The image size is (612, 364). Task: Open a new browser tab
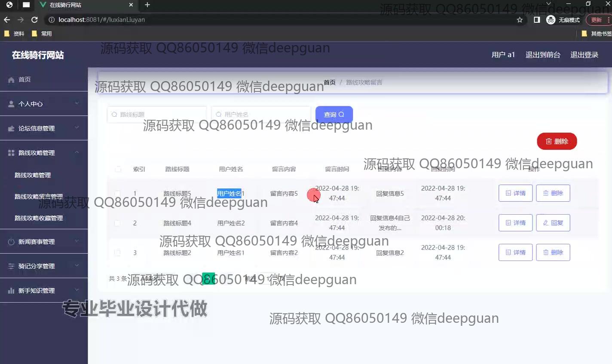147,5
